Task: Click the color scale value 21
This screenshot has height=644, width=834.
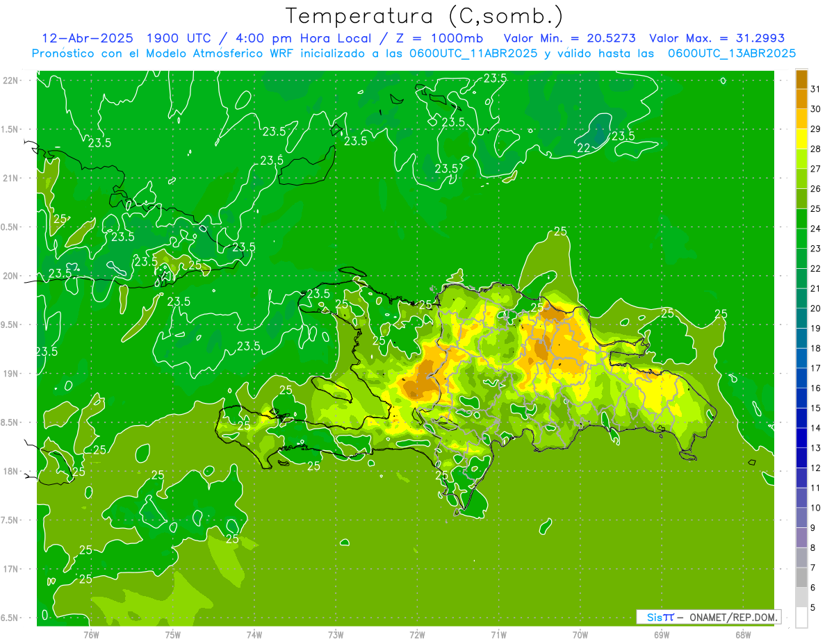Action: click(x=816, y=288)
